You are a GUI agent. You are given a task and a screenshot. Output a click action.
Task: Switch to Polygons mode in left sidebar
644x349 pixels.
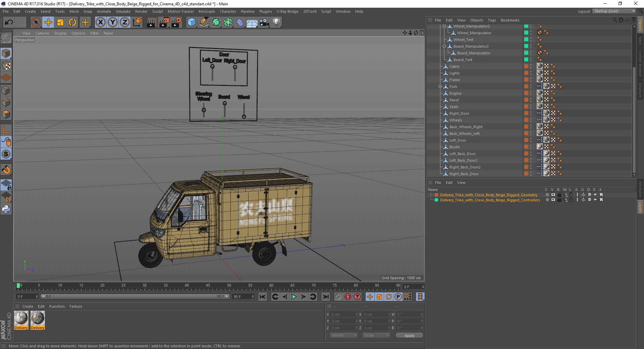point(6,114)
